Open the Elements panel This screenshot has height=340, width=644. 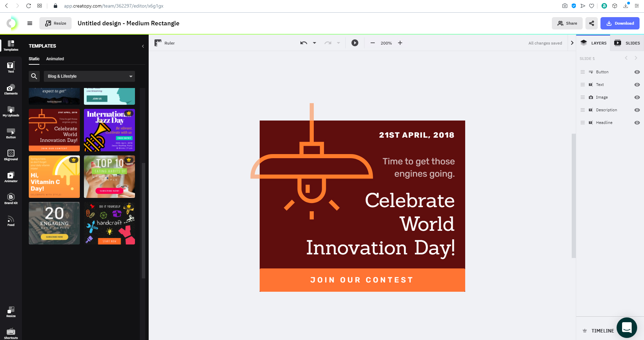tap(11, 89)
